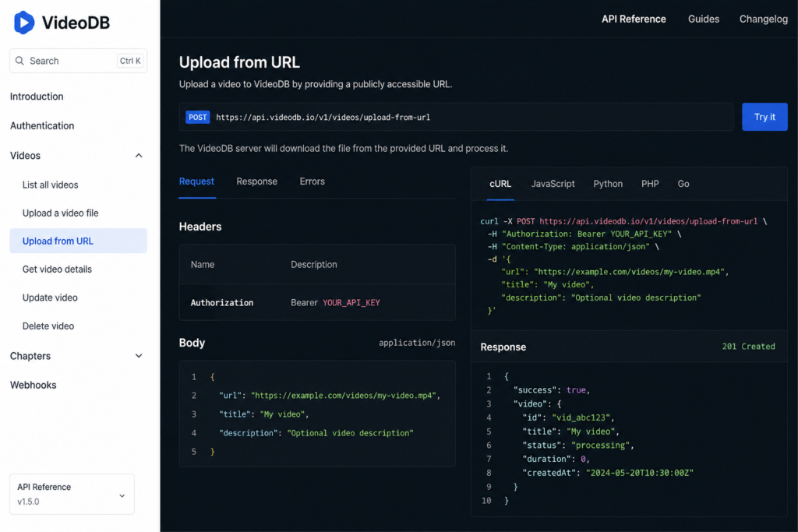Image resolution: width=798 pixels, height=532 pixels.
Task: Open List all videos
Action: pos(51,185)
